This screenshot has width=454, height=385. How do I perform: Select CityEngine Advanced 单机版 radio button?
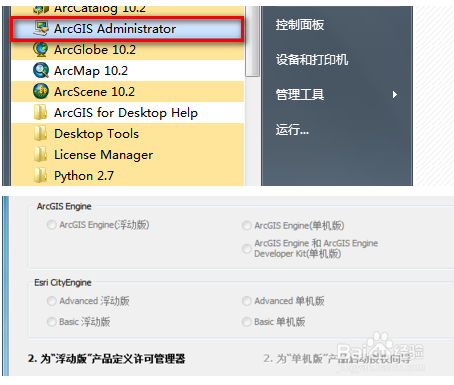pos(247,301)
